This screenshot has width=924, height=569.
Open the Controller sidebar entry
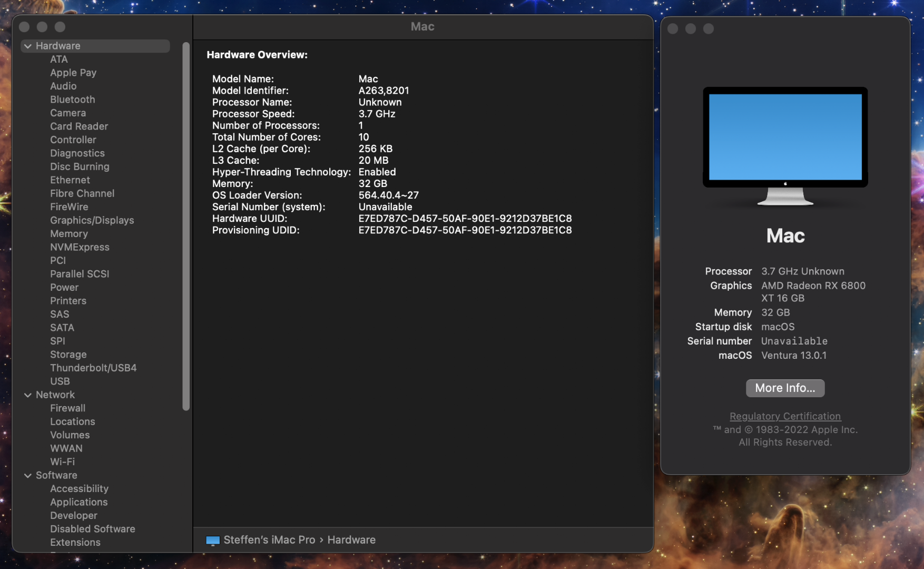[x=73, y=140]
